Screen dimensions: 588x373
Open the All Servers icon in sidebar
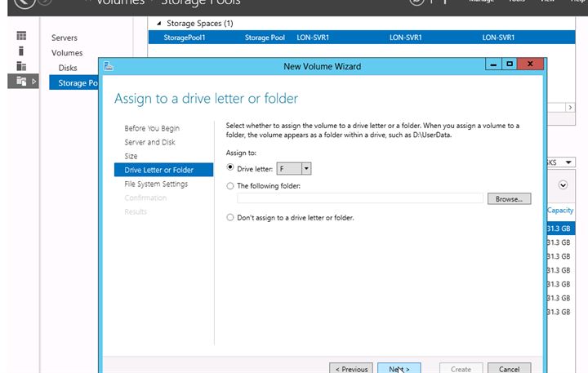tap(21, 66)
